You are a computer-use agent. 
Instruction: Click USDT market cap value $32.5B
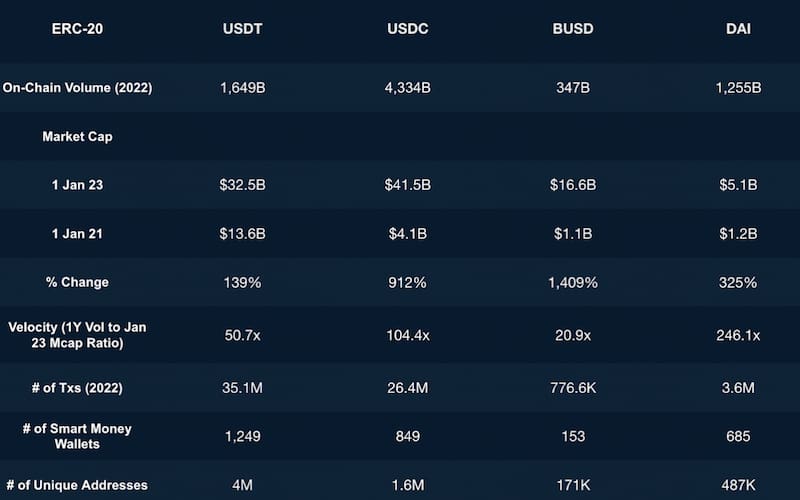pos(241,185)
